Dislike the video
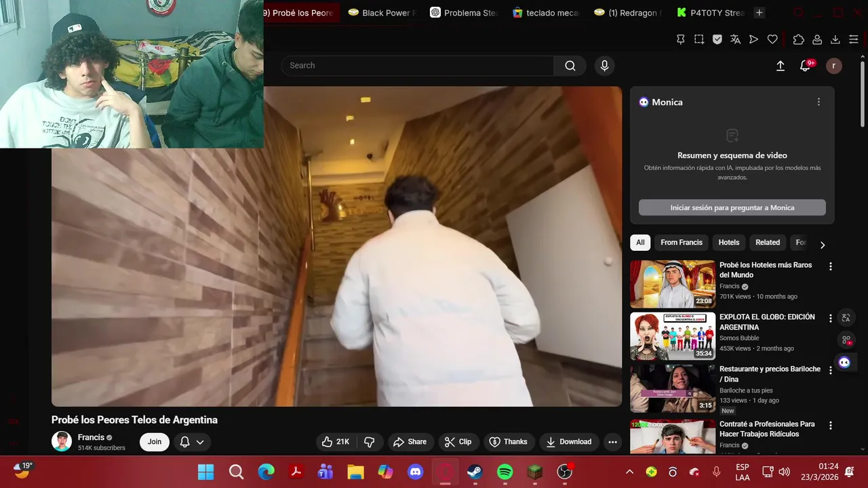The width and height of the screenshot is (868, 488). pos(370,442)
